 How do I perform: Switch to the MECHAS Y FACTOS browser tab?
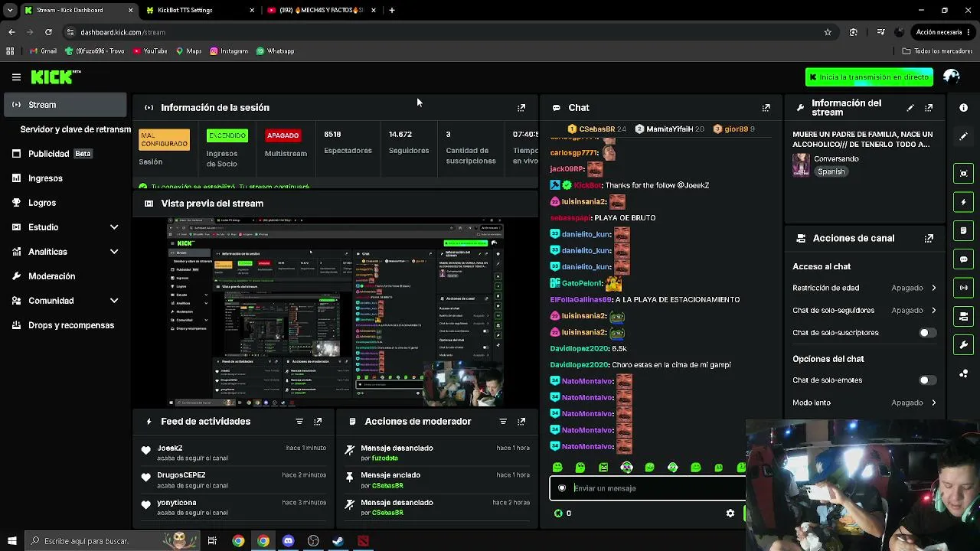pos(322,10)
